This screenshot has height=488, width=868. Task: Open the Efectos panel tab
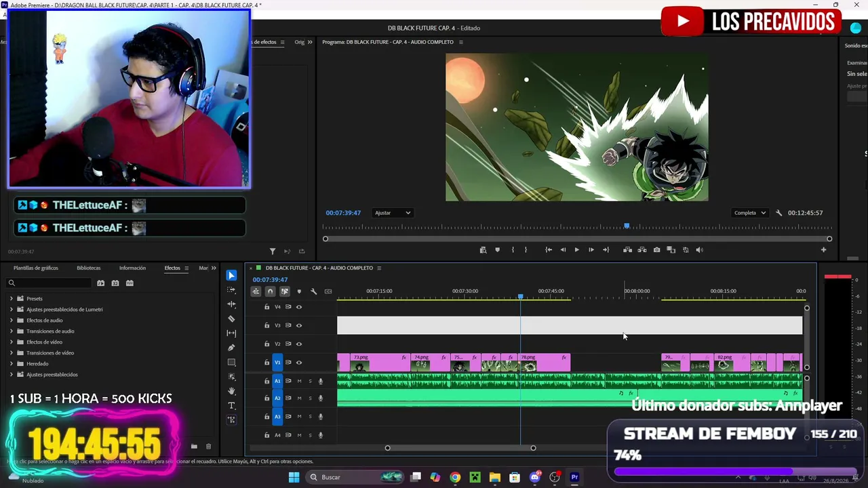pyautogui.click(x=172, y=268)
